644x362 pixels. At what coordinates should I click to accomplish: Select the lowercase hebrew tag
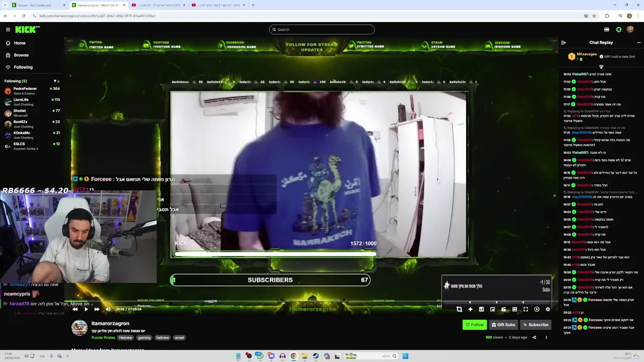tap(163, 338)
